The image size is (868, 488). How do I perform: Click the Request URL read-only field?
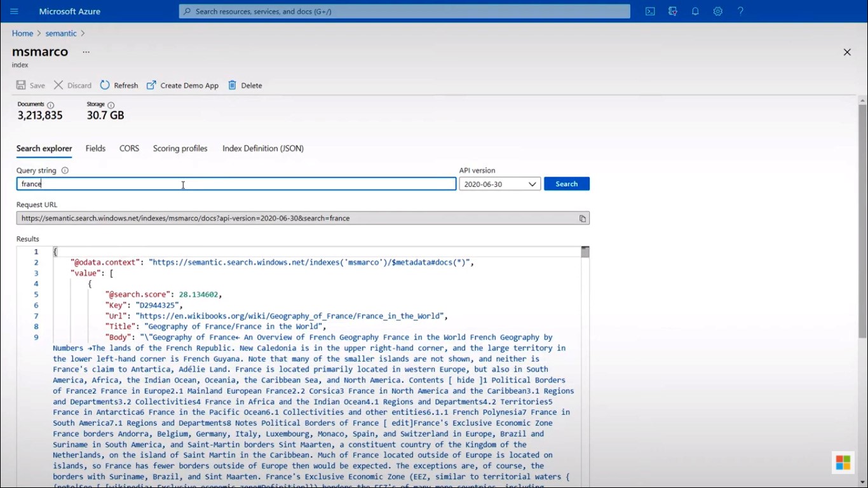pos(303,218)
